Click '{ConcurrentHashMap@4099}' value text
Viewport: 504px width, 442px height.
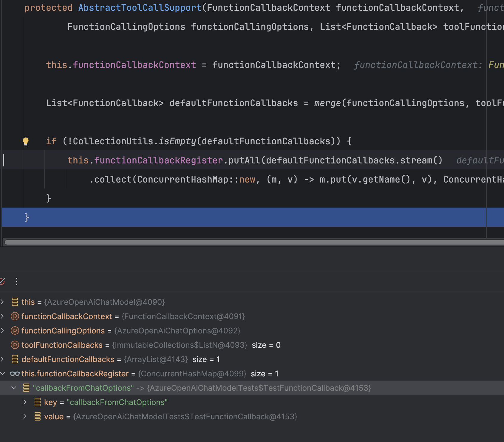(192, 373)
